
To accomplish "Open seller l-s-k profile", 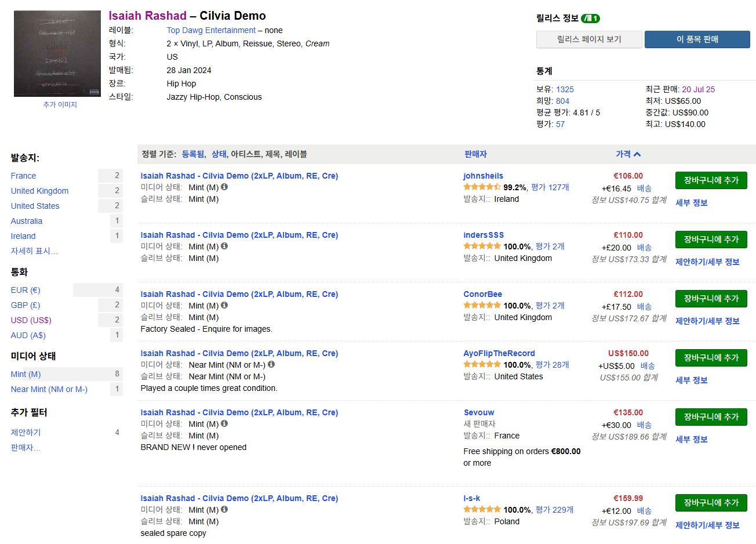I will point(471,498).
